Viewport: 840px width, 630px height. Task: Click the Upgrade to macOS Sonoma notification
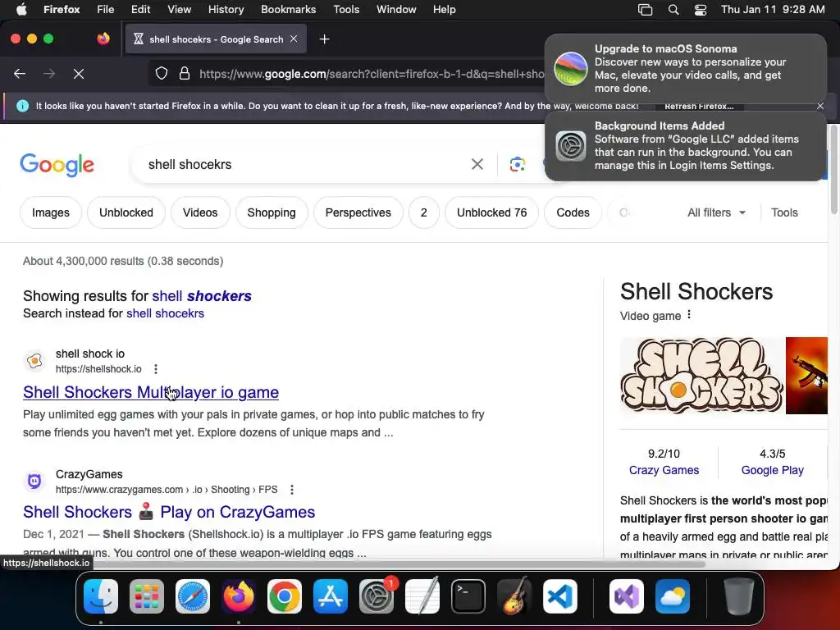[686, 68]
